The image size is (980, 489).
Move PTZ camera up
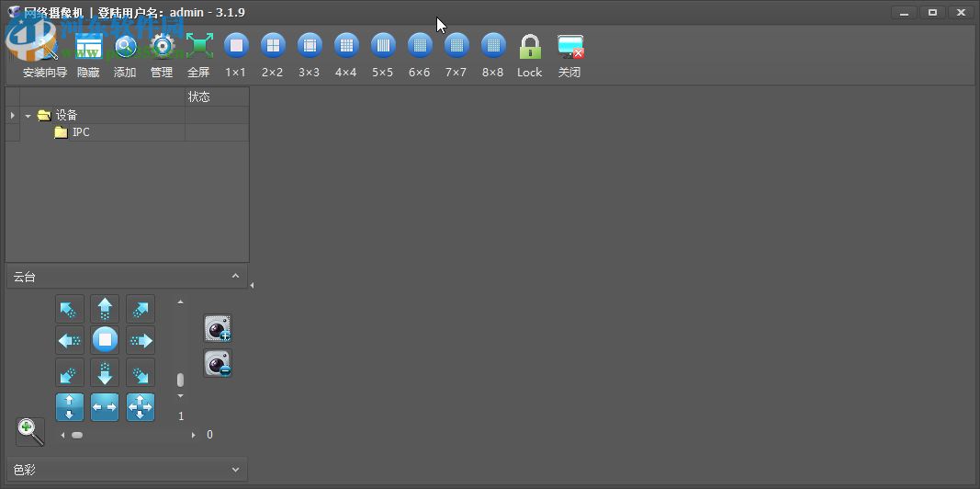click(x=105, y=309)
